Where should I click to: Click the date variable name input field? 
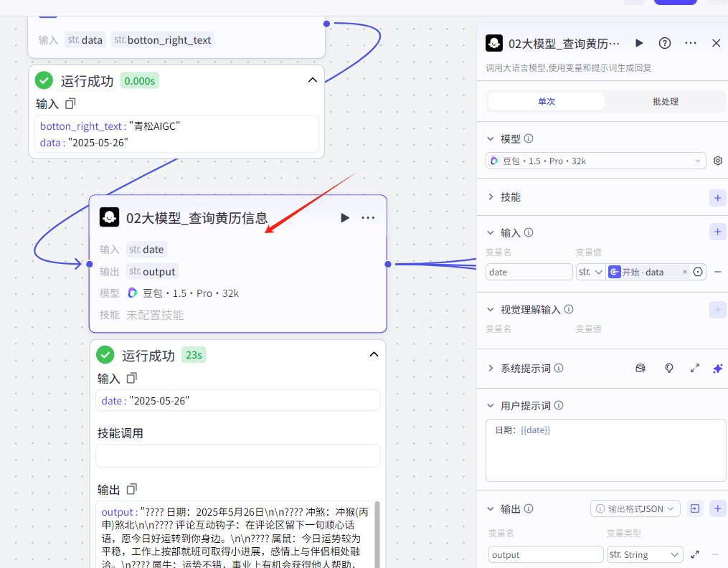coord(529,271)
